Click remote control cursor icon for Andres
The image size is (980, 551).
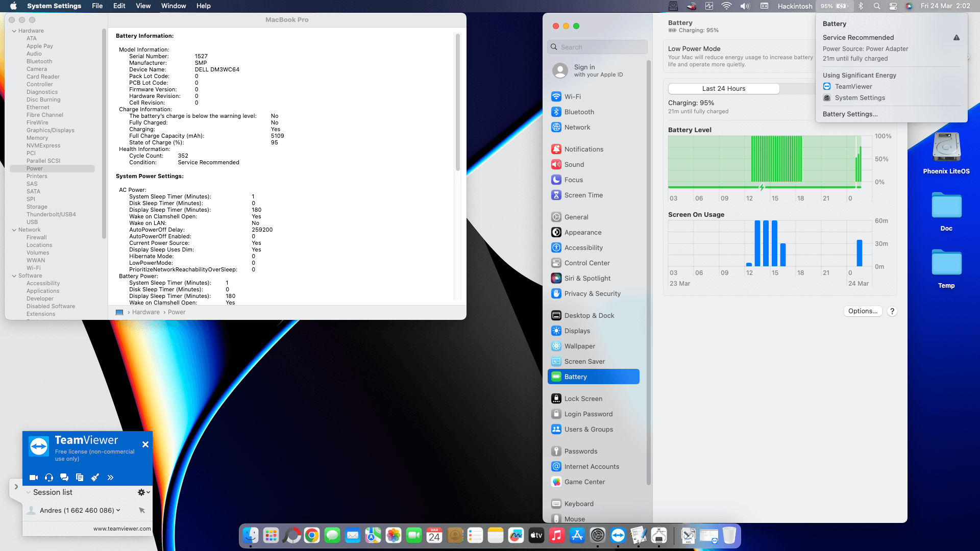click(x=142, y=510)
